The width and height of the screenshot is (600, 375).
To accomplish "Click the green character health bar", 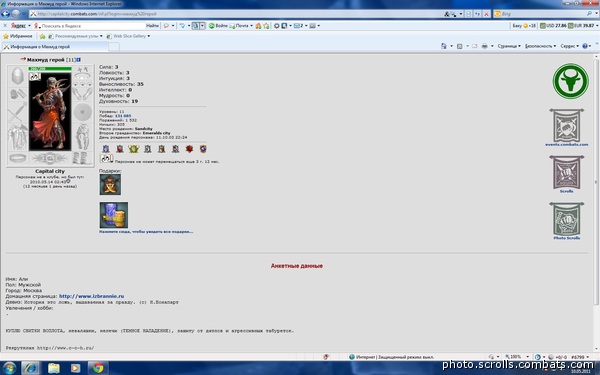I will click(50, 69).
